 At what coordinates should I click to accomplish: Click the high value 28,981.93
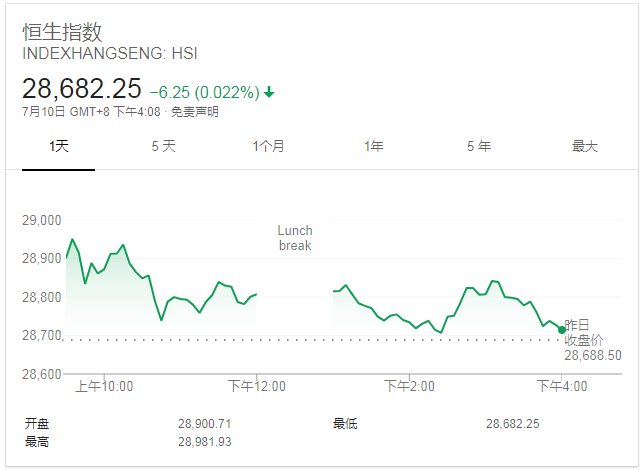point(205,442)
